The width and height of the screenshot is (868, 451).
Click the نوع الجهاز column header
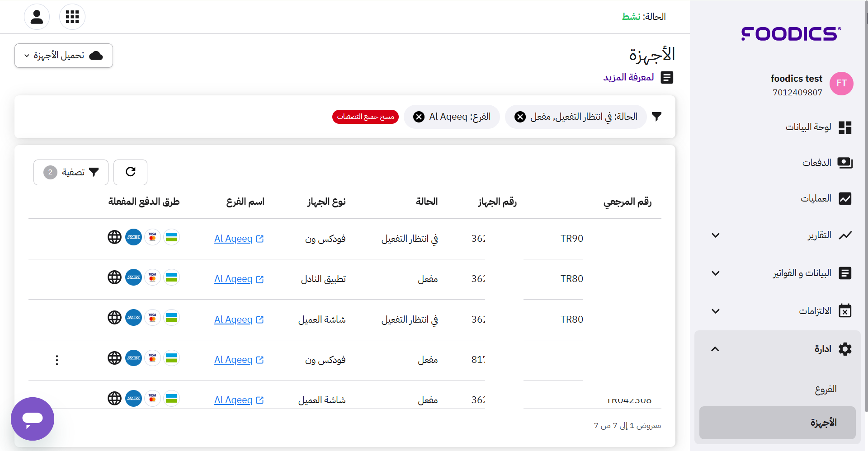326,202
